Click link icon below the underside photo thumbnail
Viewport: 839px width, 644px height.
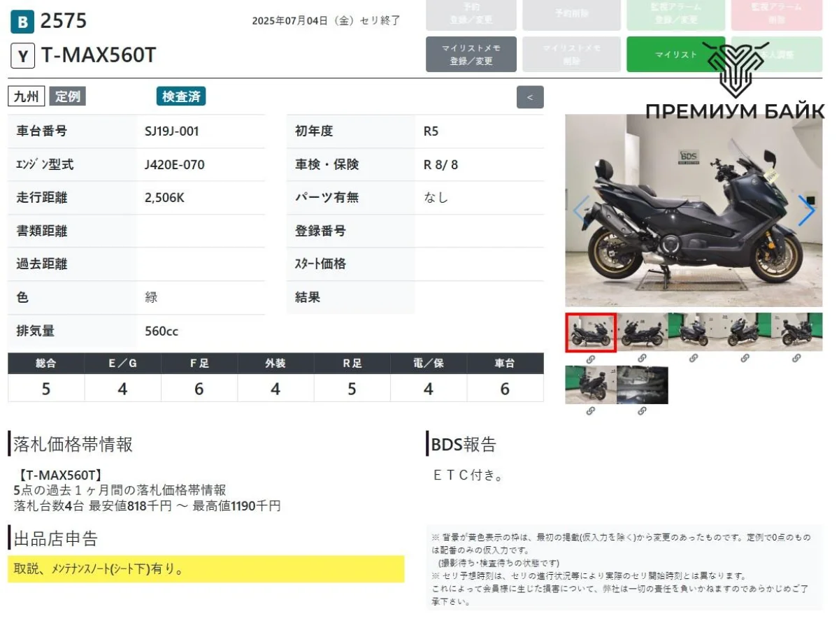click(642, 411)
